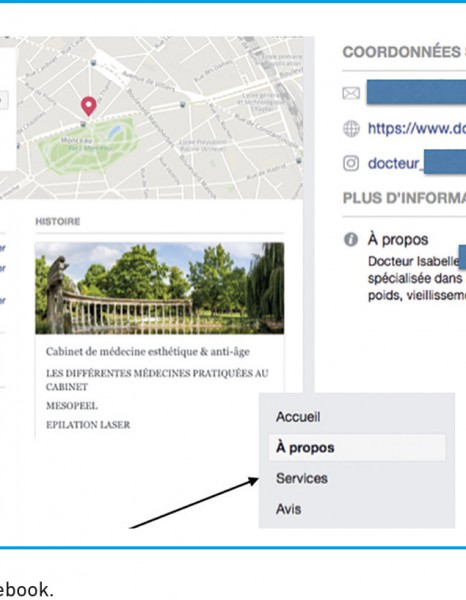Click the email envelope icon
The image size is (466, 600).
[351, 93]
